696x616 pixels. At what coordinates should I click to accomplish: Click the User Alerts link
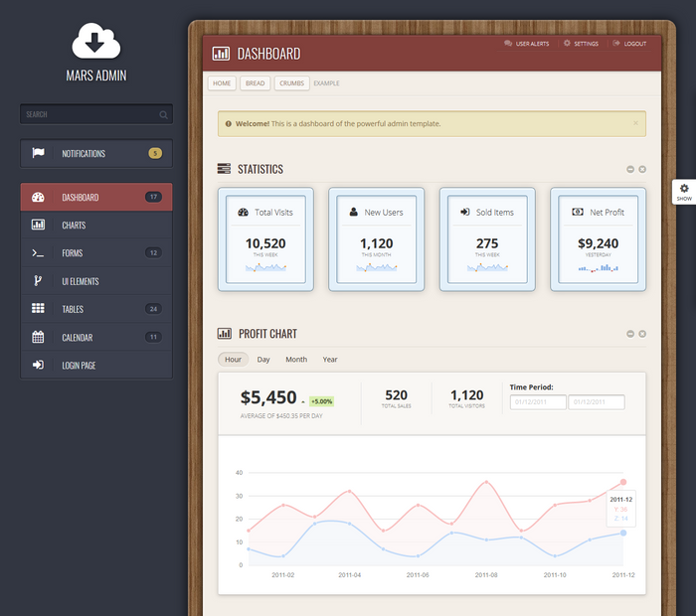click(x=526, y=44)
